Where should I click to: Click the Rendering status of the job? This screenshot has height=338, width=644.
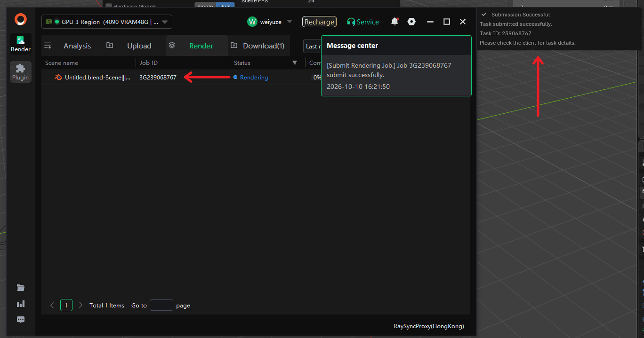(x=254, y=78)
